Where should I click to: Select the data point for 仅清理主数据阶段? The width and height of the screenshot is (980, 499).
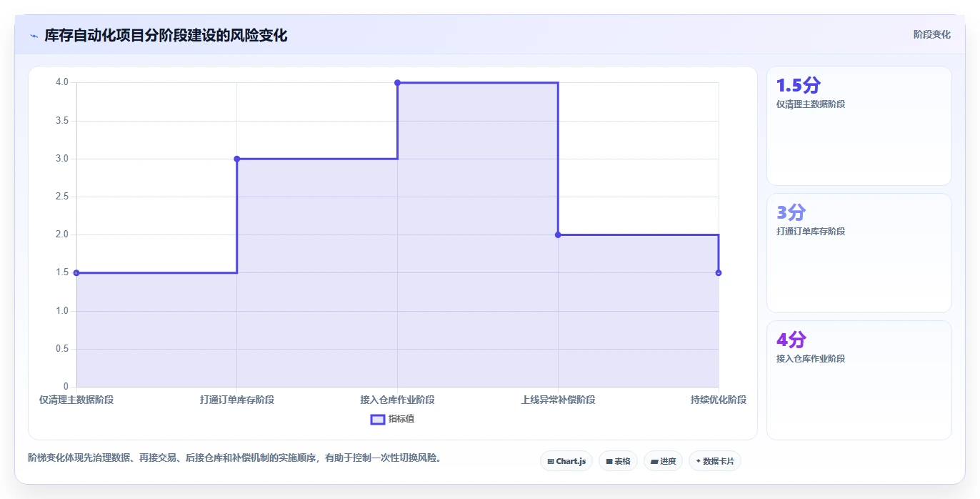coord(76,272)
